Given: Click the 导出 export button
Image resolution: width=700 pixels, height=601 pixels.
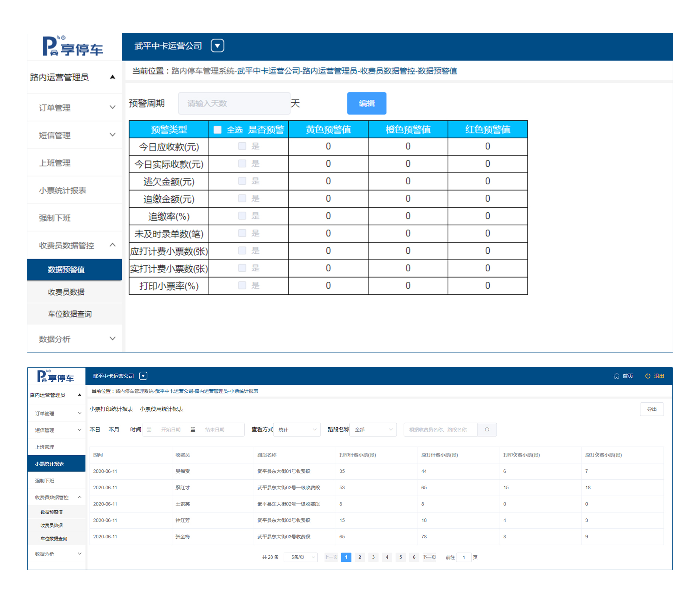Looking at the screenshot, I should [x=651, y=409].
